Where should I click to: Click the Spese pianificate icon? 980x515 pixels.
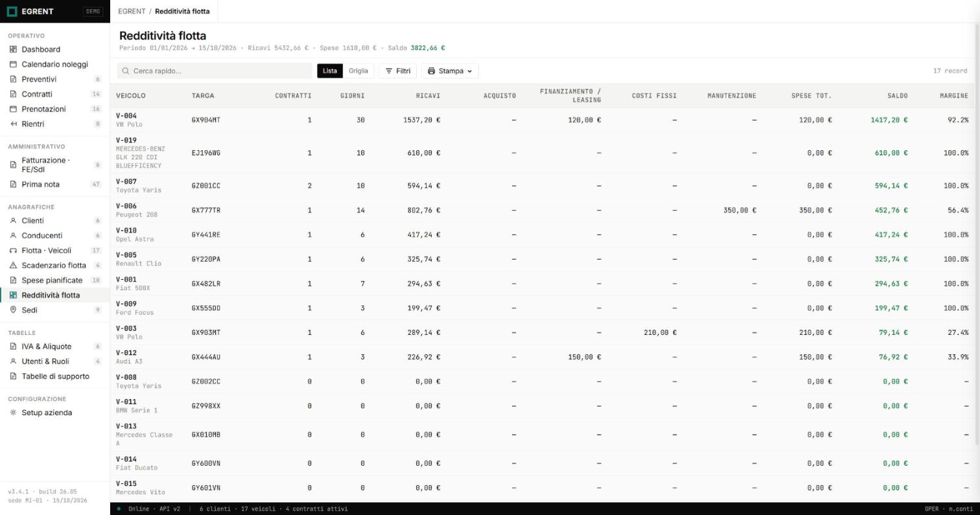(13, 280)
